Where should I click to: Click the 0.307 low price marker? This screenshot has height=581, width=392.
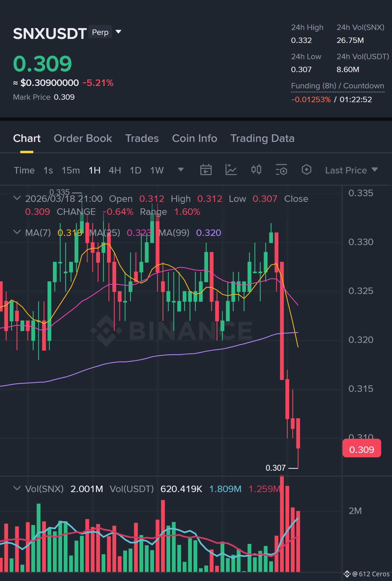pyautogui.click(x=275, y=468)
